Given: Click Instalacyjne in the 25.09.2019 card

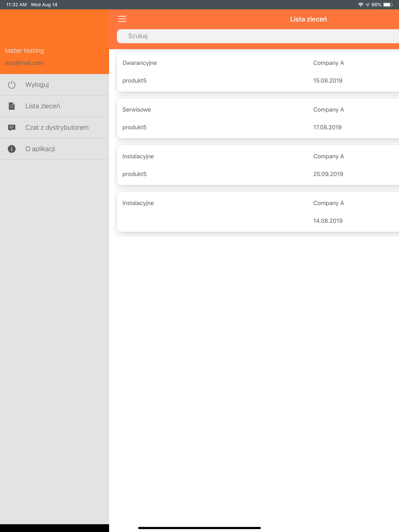Looking at the screenshot, I should pyautogui.click(x=138, y=156).
